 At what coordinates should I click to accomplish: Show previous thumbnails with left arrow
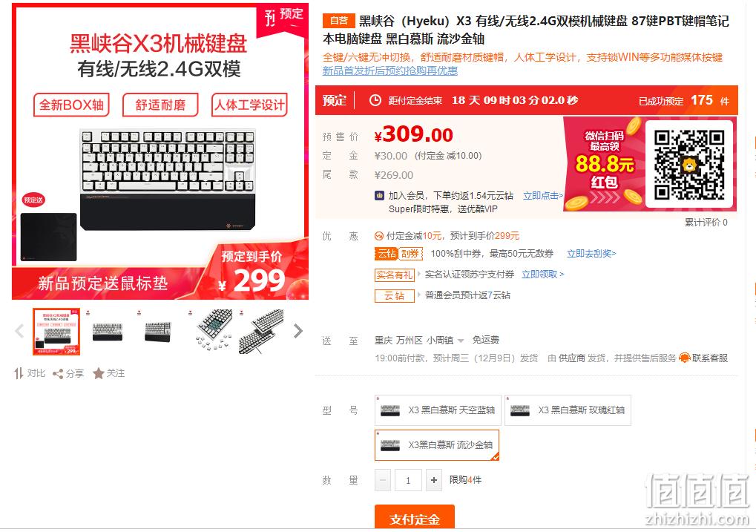[x=20, y=331]
